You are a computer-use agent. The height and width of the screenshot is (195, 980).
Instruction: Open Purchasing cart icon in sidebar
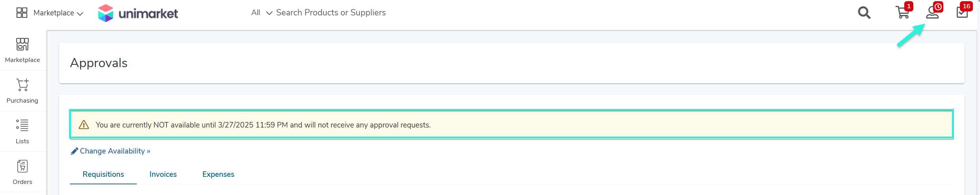(x=22, y=85)
